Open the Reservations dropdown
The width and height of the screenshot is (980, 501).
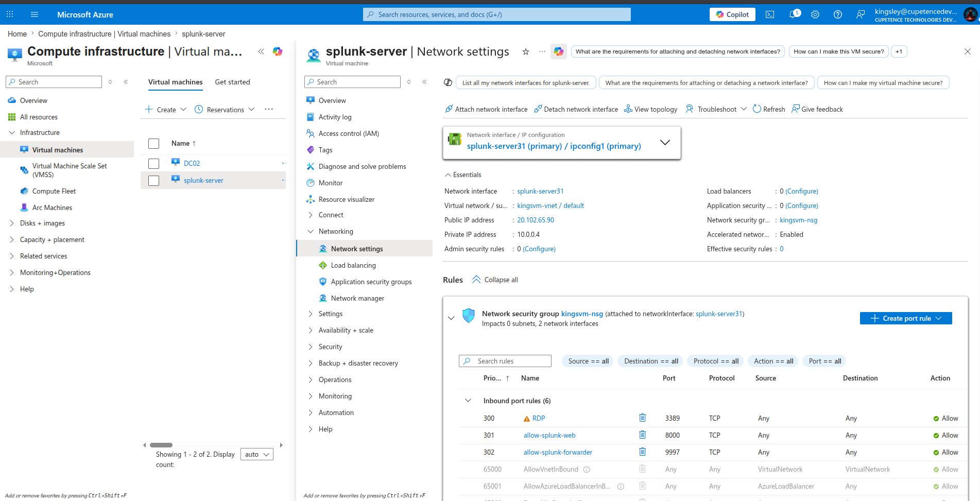pos(225,109)
